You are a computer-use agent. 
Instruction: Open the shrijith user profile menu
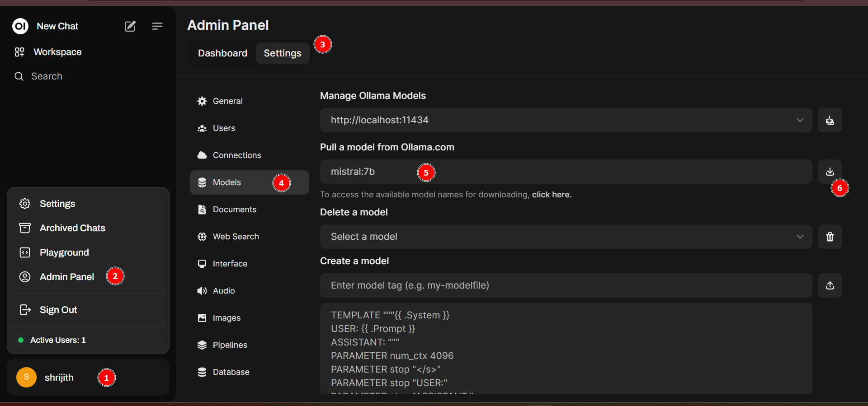pyautogui.click(x=59, y=378)
